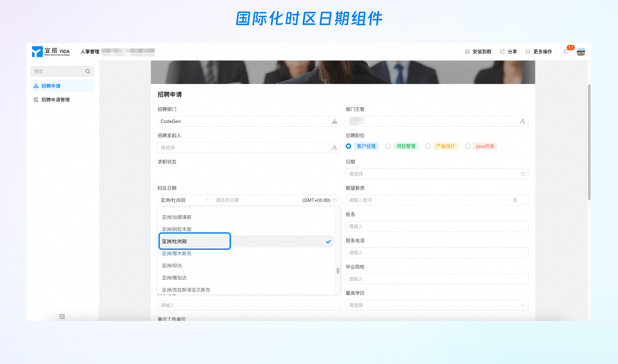Viewport: 618px width, 364px height.
Task: Click the calendar icon in 日期 field
Action: point(523,174)
